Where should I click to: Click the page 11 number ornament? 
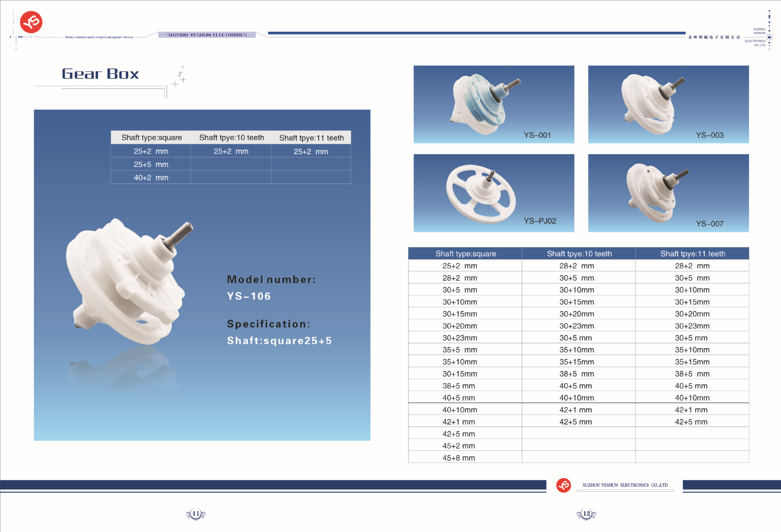point(196,514)
